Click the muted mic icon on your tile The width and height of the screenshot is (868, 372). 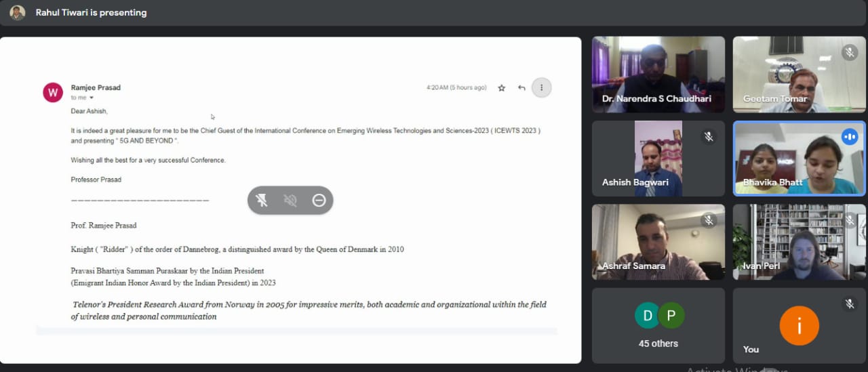pyautogui.click(x=849, y=304)
